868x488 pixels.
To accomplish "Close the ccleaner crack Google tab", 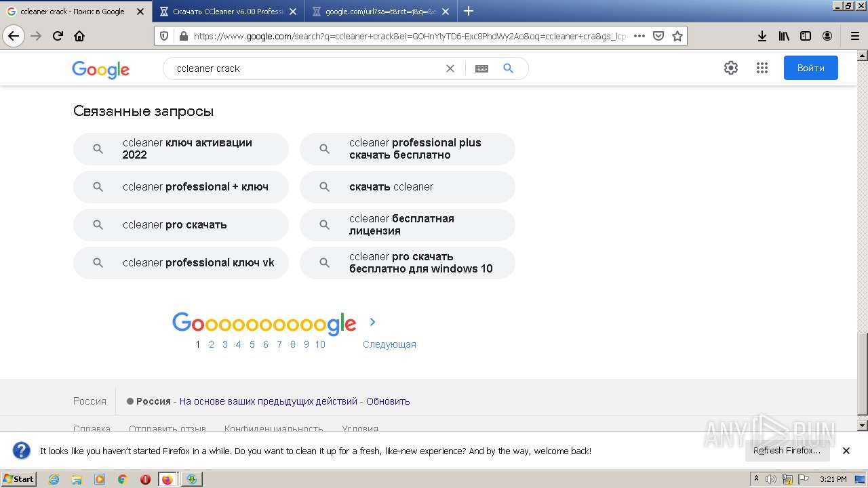I will (x=140, y=12).
